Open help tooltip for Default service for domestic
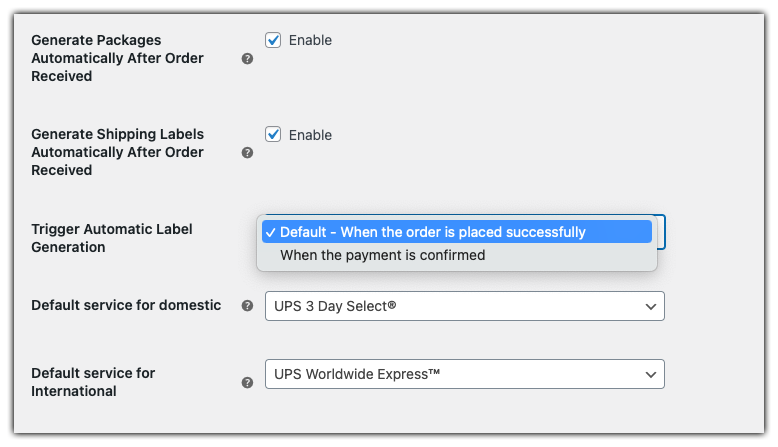778x447 pixels. pyautogui.click(x=247, y=306)
